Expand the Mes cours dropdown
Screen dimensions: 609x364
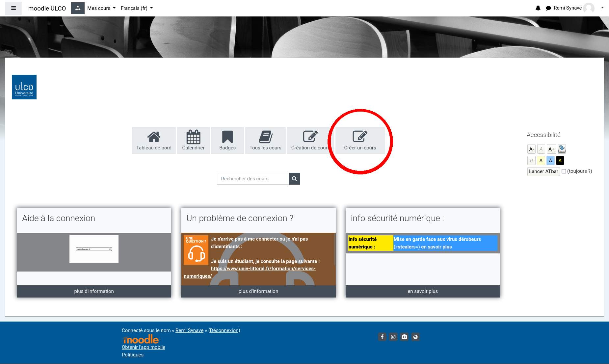pos(101,8)
